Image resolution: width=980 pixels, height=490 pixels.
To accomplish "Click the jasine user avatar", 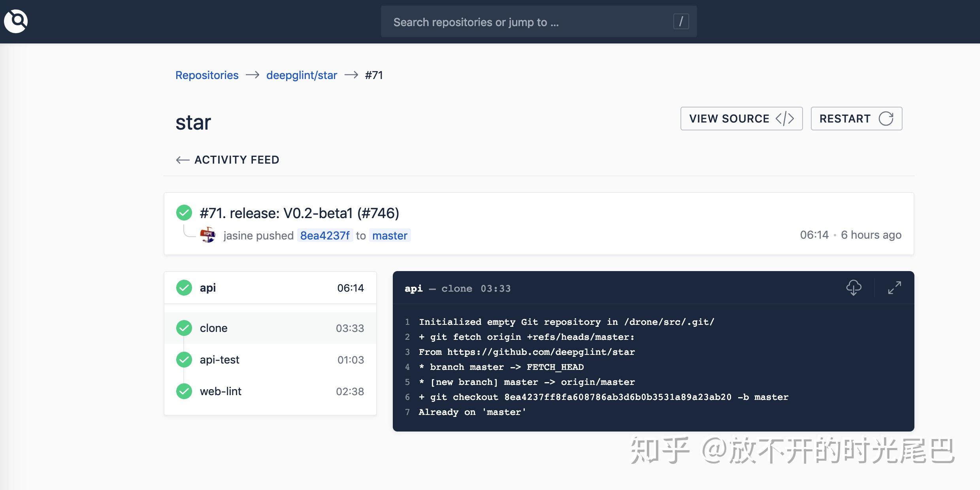I will [x=208, y=235].
